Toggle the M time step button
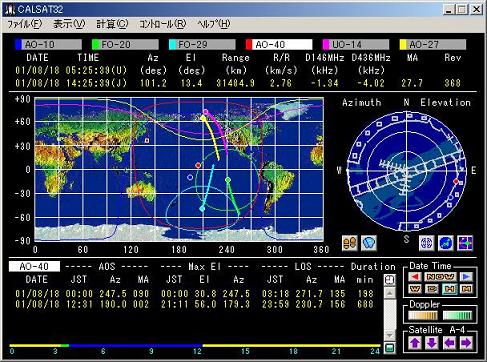Screen dimensions: 487x362 pos(466,289)
